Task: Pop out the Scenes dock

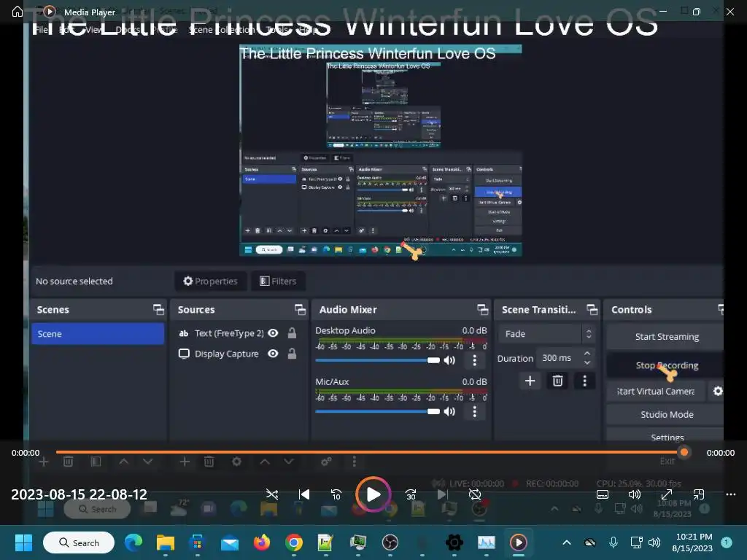Action: point(158,309)
